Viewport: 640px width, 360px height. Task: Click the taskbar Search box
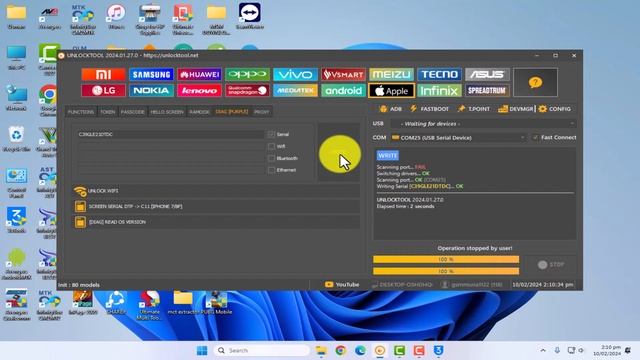pyautogui.click(x=262, y=351)
